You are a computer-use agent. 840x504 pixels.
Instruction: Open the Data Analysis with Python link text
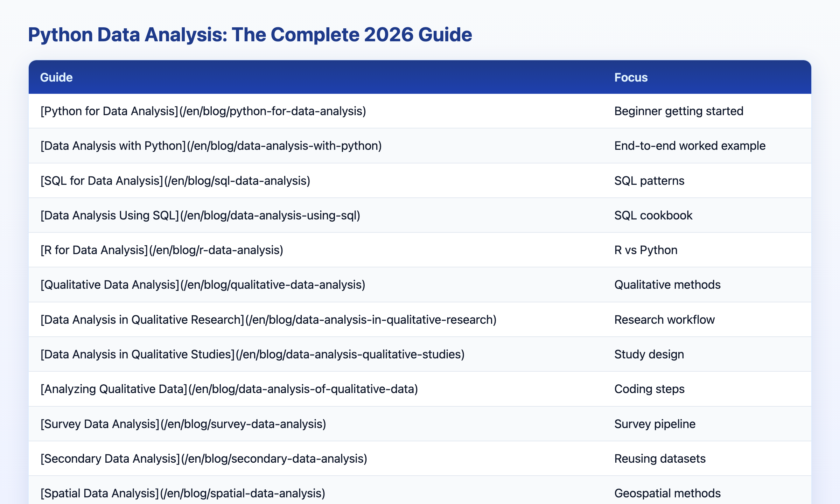tap(211, 146)
